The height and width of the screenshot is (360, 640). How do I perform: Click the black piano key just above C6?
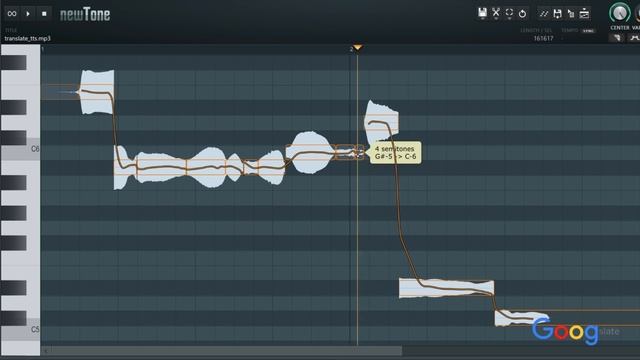click(13, 138)
